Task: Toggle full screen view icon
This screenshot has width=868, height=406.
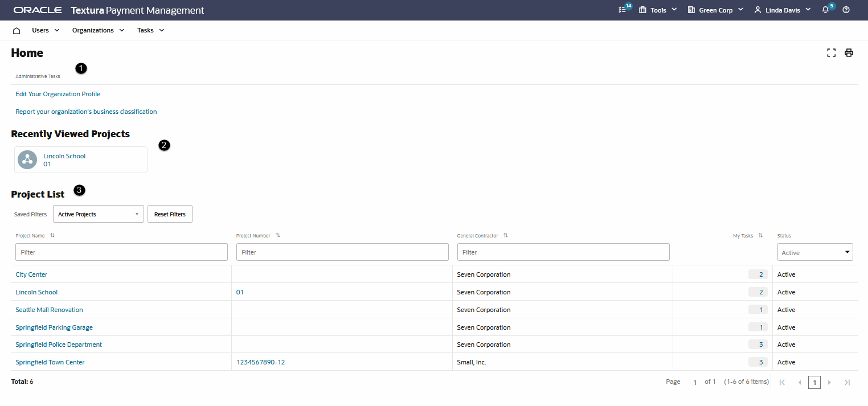Action: 831,53
